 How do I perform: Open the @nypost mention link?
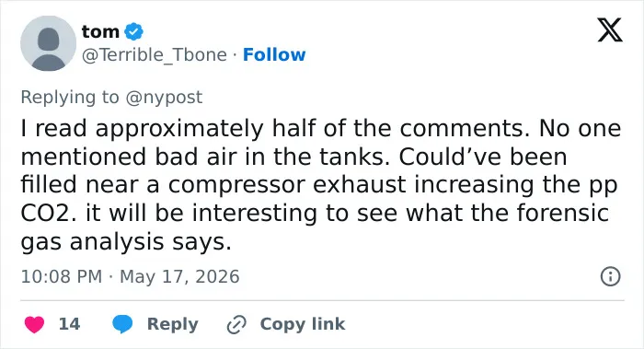click(x=164, y=98)
